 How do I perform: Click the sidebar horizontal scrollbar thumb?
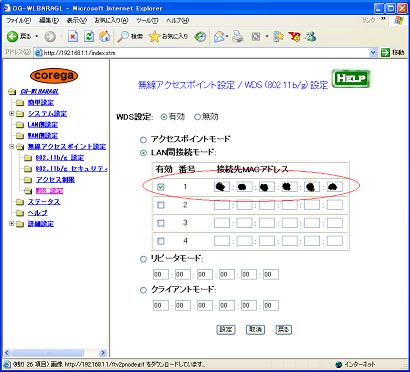pos(47,353)
